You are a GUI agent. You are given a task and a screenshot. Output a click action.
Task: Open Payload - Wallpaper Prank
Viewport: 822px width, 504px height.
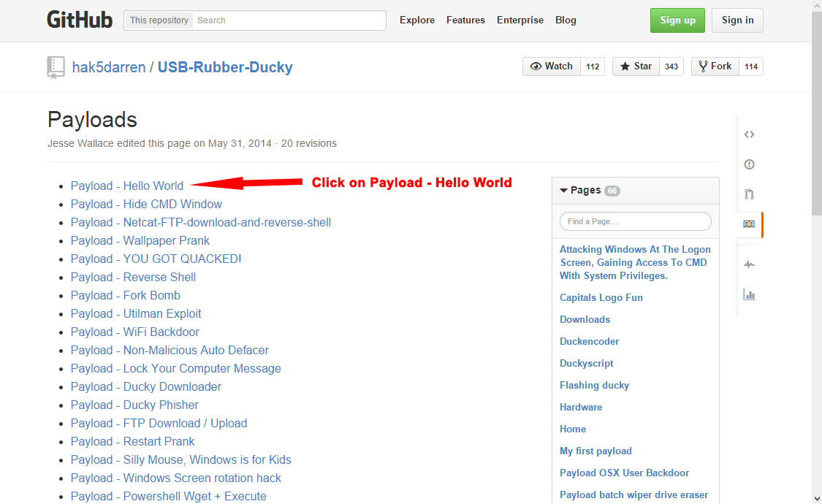tap(140, 241)
